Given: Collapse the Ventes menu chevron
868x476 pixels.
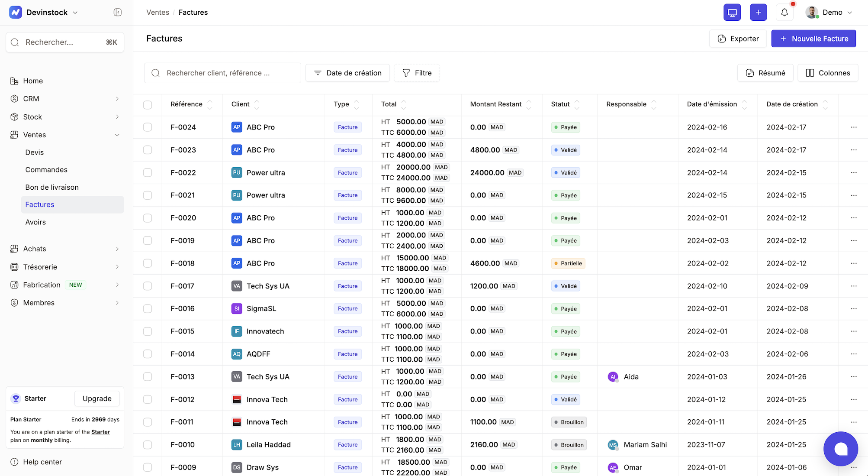Looking at the screenshot, I should [x=117, y=135].
